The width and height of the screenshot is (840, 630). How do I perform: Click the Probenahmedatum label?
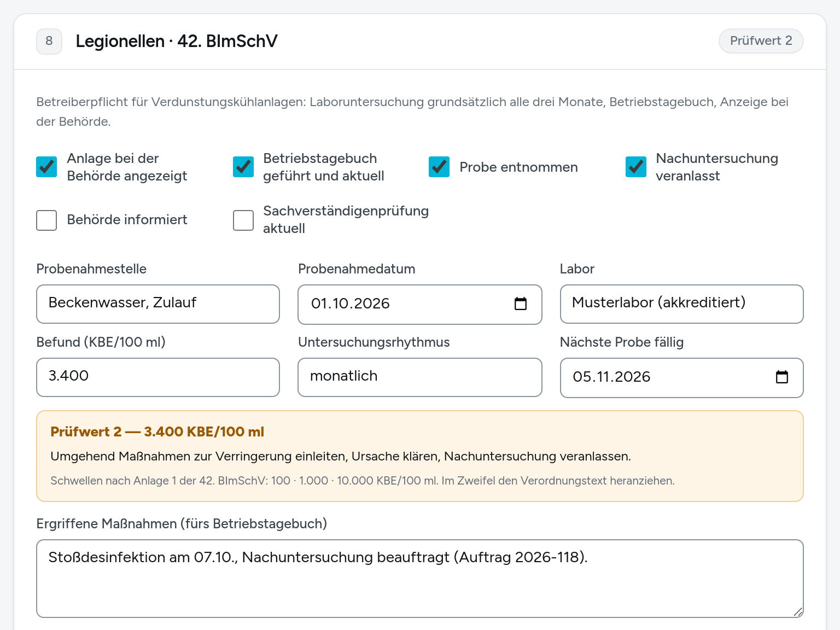(357, 269)
